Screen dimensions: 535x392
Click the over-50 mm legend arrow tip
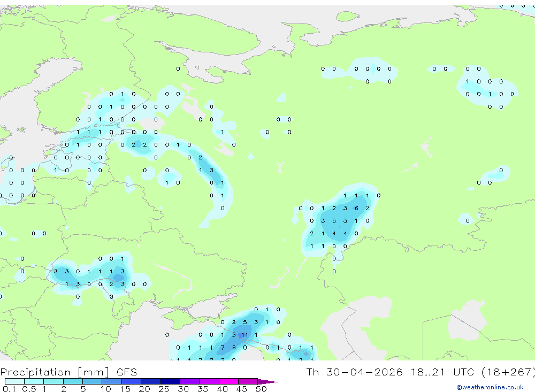point(268,381)
